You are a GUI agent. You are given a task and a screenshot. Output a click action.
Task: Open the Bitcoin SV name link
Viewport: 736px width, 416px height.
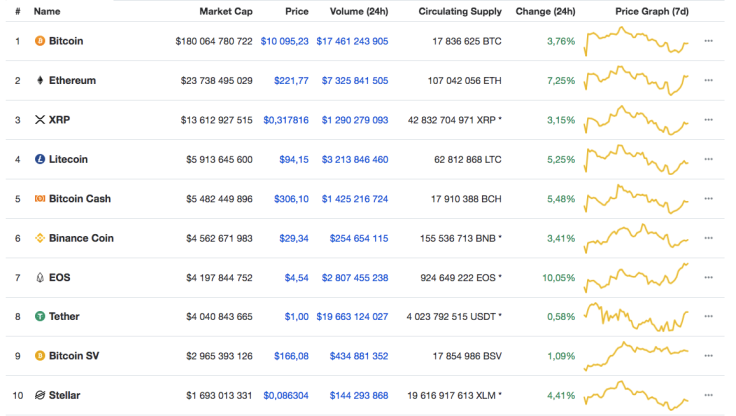74,356
